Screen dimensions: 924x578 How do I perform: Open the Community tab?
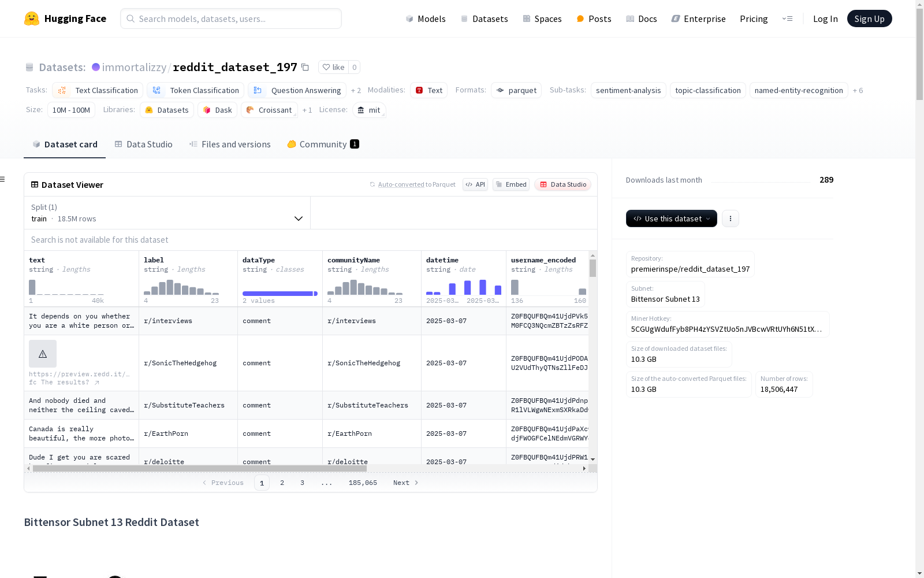pos(323,144)
